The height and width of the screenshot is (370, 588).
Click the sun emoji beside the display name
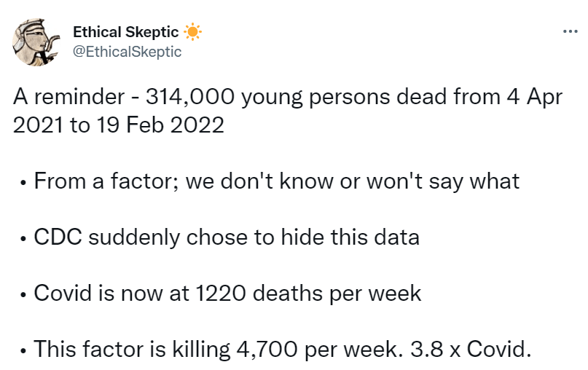click(192, 32)
